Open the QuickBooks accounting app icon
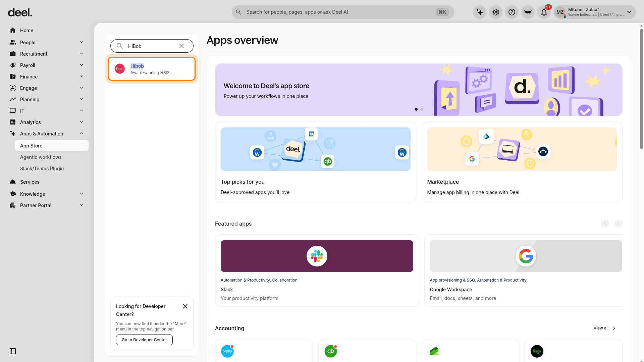Image resolution: width=644 pixels, height=362 pixels. point(331,351)
